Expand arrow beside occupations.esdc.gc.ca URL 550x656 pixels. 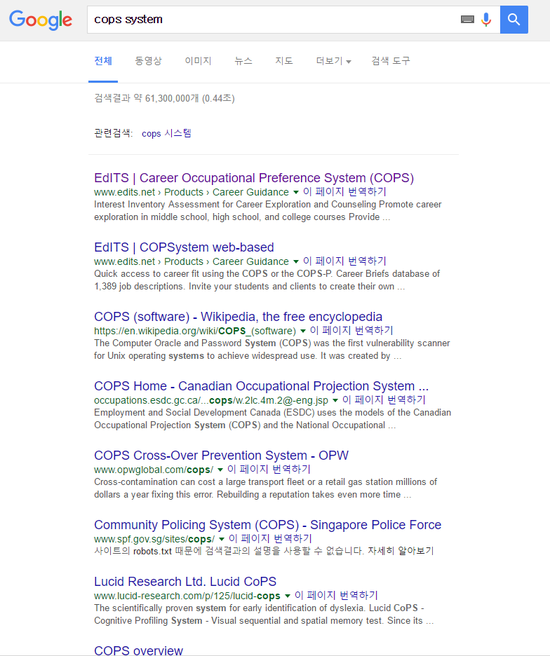point(335,401)
